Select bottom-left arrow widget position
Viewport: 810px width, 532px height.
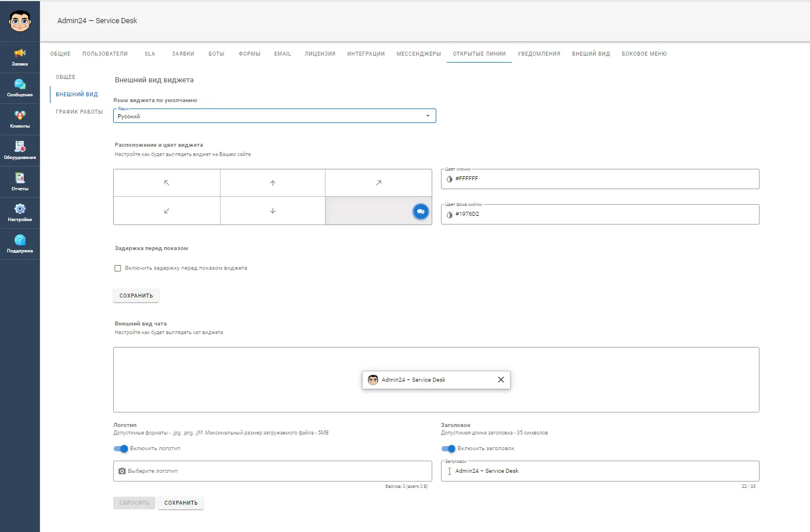pos(167,211)
